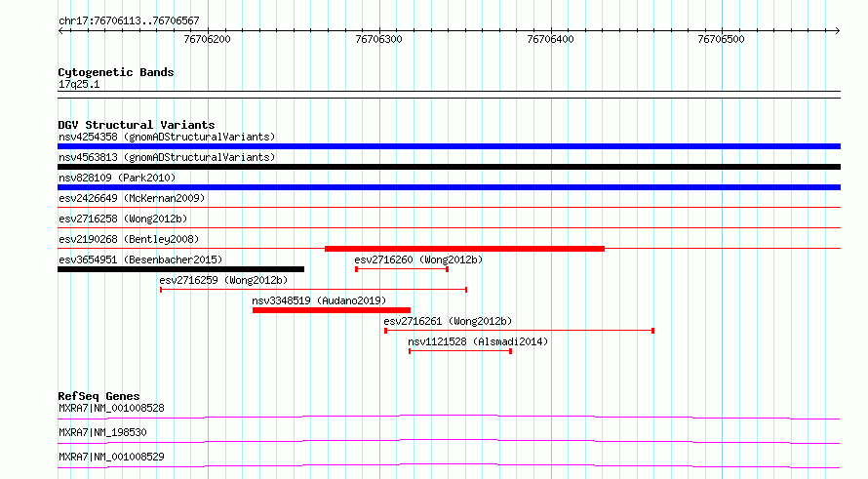Select the red interval under the esv2716261 label
This screenshot has height=479, width=868.
[x=519, y=331]
